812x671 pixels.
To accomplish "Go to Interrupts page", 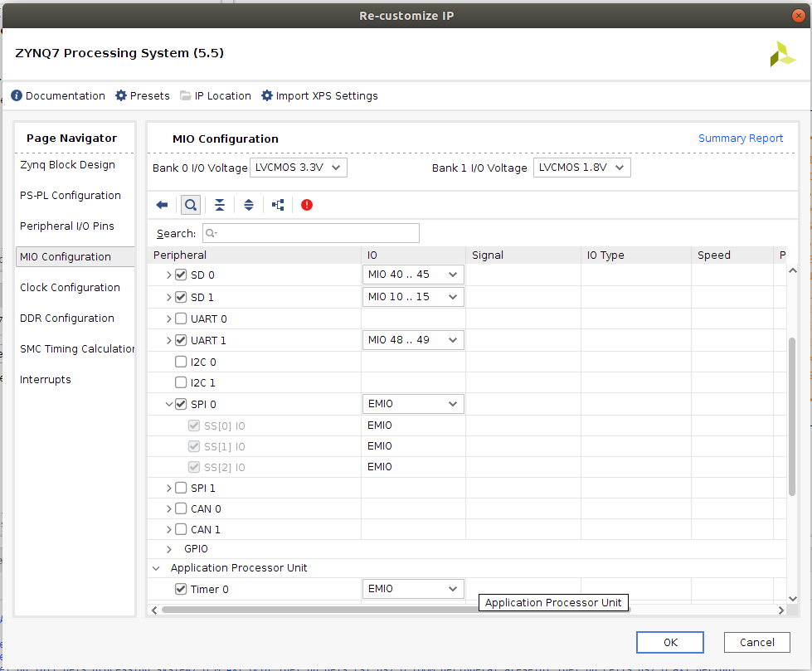I will coord(45,380).
